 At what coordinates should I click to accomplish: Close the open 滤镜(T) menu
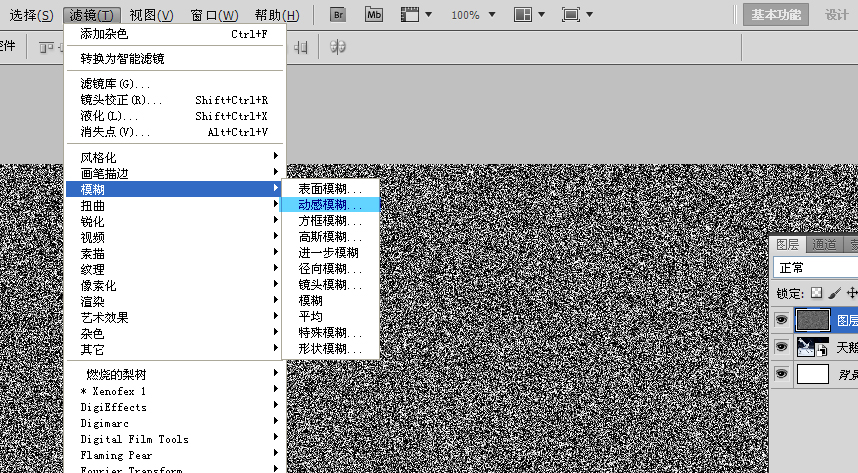(92, 15)
